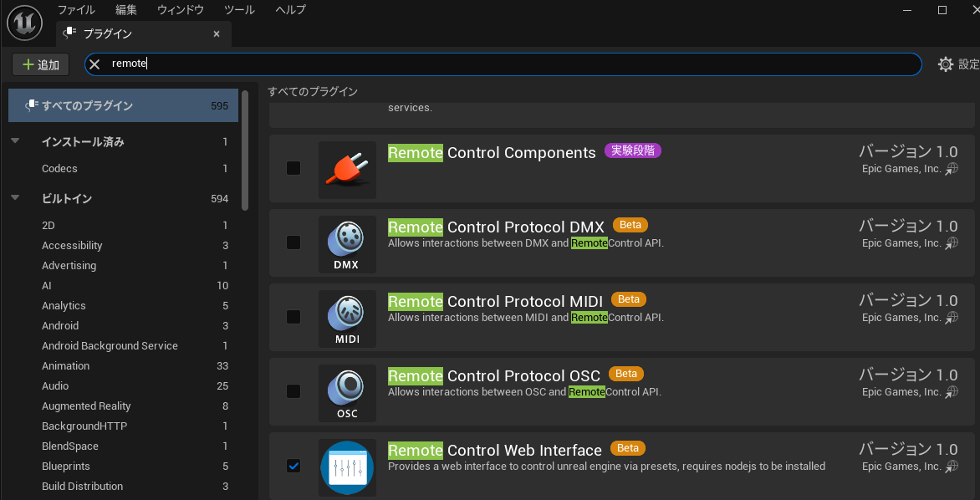Clear the search with the X icon
This screenshot has width=980, height=500.
click(x=94, y=64)
